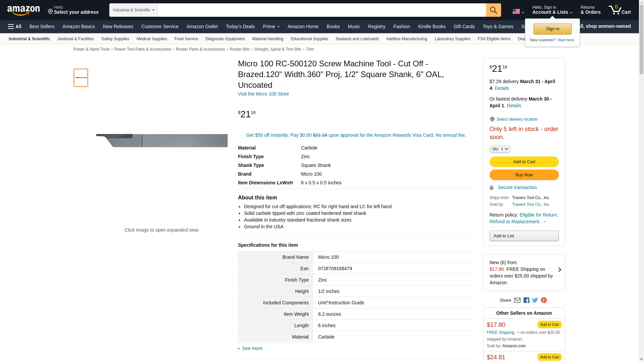Image resolution: width=644 pixels, height=362 pixels.
Task: Visit the Micro 100 Store link
Action: (263, 94)
